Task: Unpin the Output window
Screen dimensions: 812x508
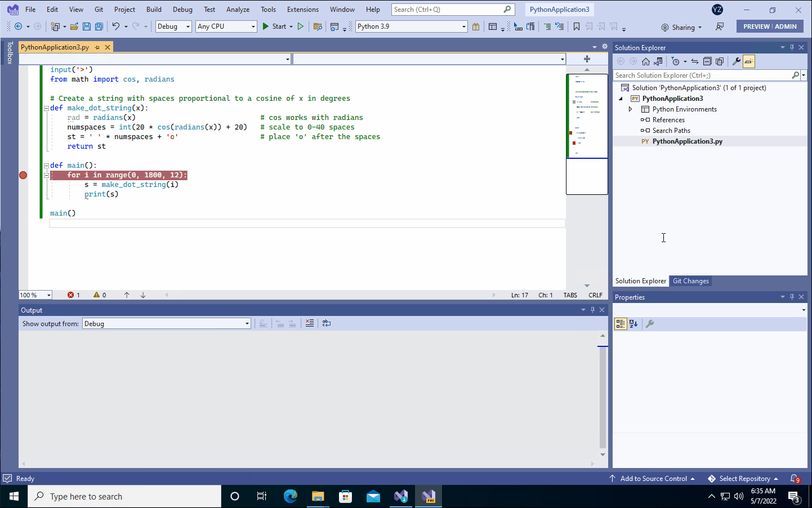Action: [x=592, y=309]
